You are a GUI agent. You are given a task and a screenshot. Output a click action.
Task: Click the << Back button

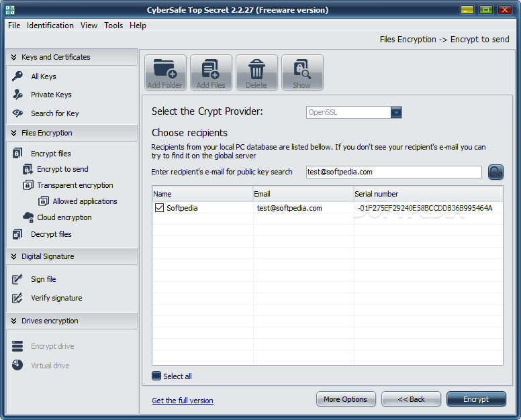[411, 399]
